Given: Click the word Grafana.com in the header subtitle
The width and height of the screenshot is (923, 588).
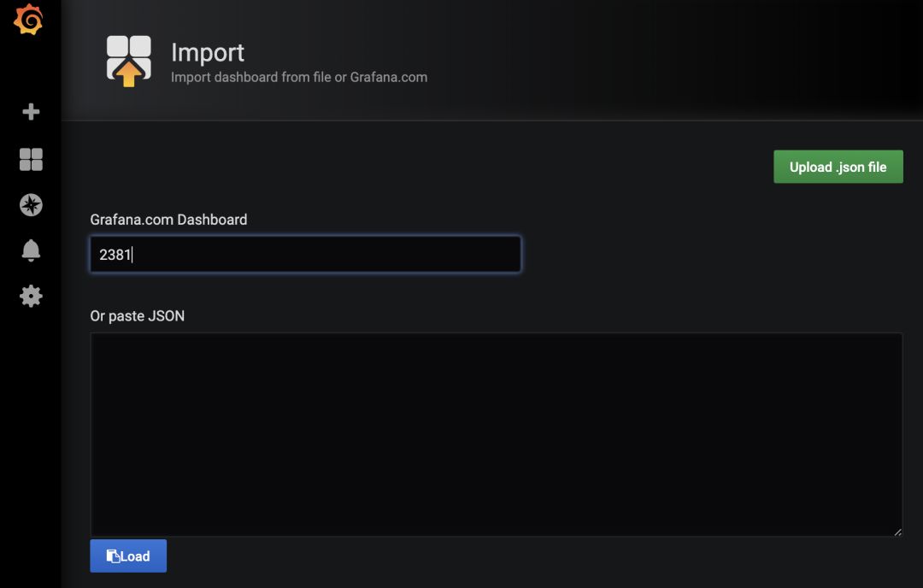Looking at the screenshot, I should pyautogui.click(x=389, y=77).
